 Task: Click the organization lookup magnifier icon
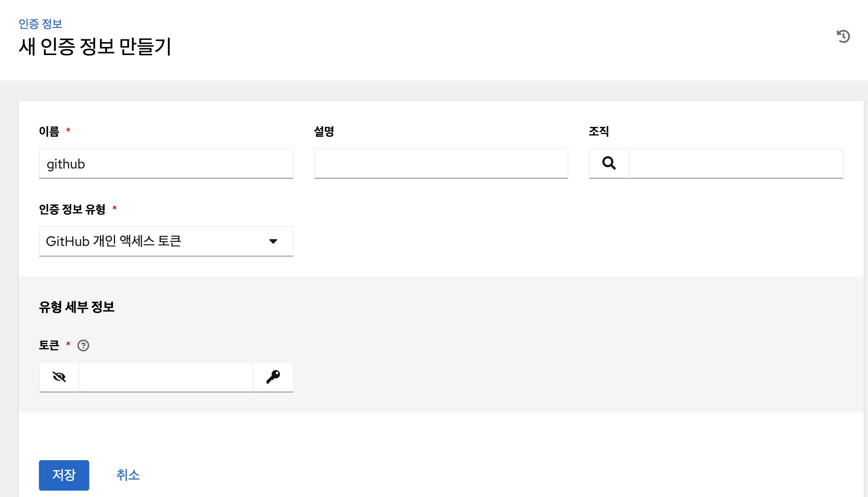tap(609, 163)
